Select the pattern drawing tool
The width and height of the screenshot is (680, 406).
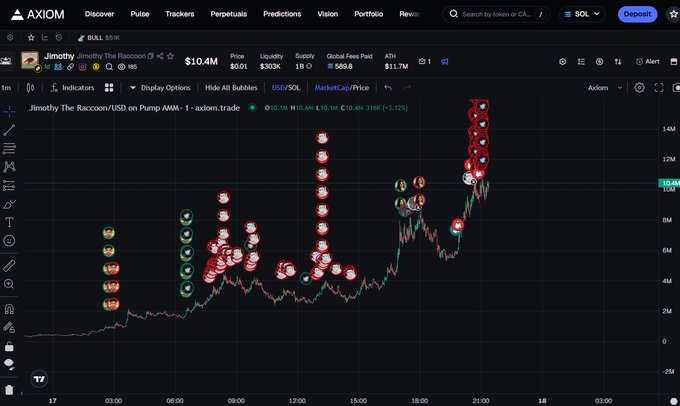(9, 167)
